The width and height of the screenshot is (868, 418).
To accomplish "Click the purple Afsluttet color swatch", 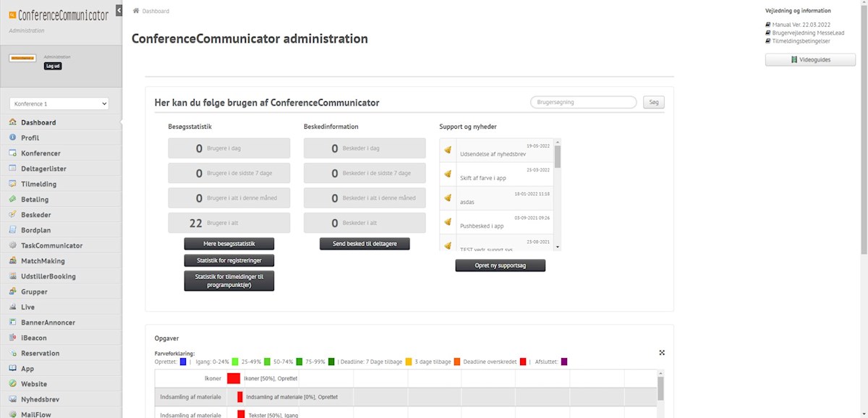I will pyautogui.click(x=564, y=362).
